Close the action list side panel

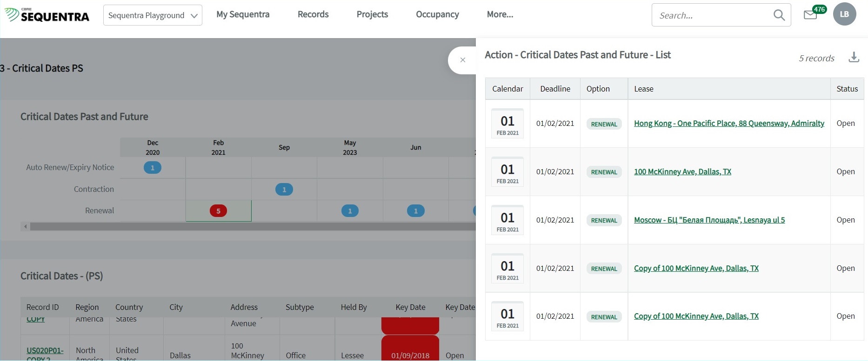point(462,60)
